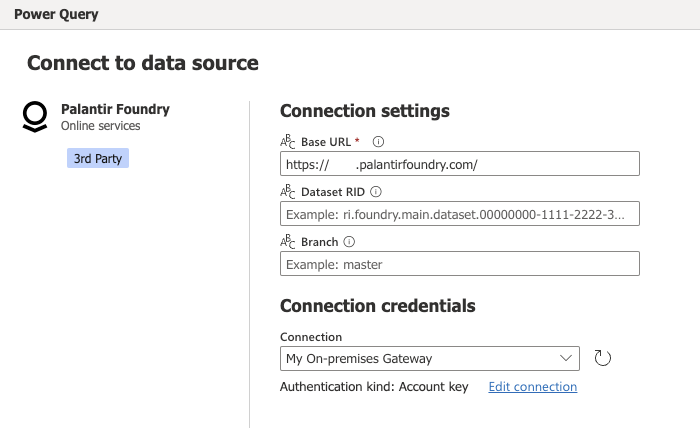Open the Connection dropdown showing My On-premises Gateway
The height and width of the screenshot is (428, 700).
click(420, 358)
